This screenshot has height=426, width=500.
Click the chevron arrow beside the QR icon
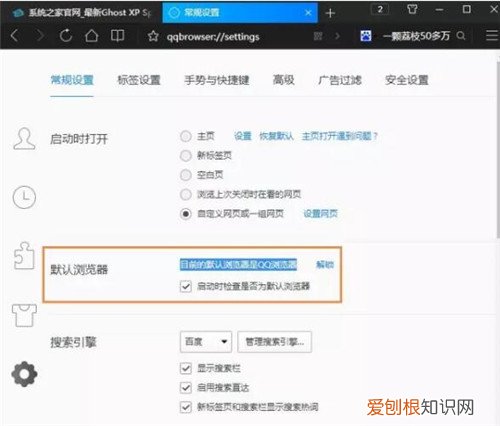(x=337, y=36)
